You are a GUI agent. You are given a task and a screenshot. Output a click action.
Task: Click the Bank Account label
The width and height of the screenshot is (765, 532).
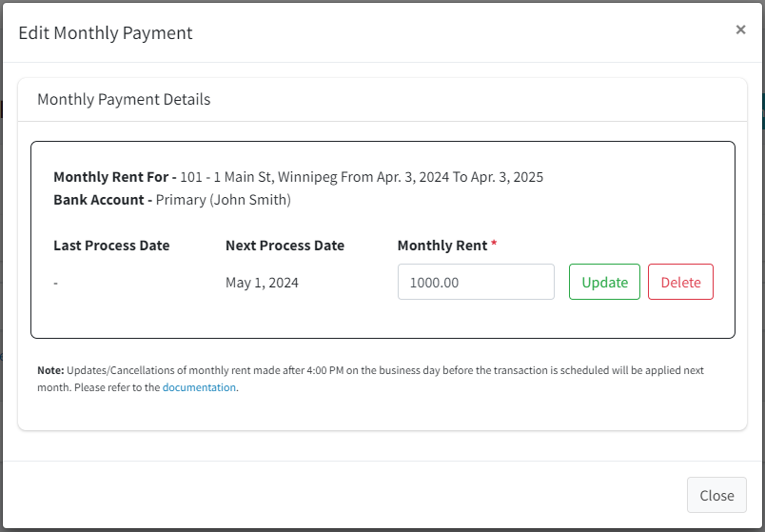click(103, 200)
